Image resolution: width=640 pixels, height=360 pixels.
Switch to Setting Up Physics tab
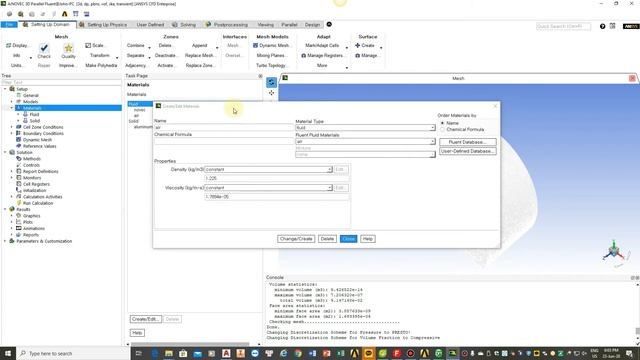(103, 24)
